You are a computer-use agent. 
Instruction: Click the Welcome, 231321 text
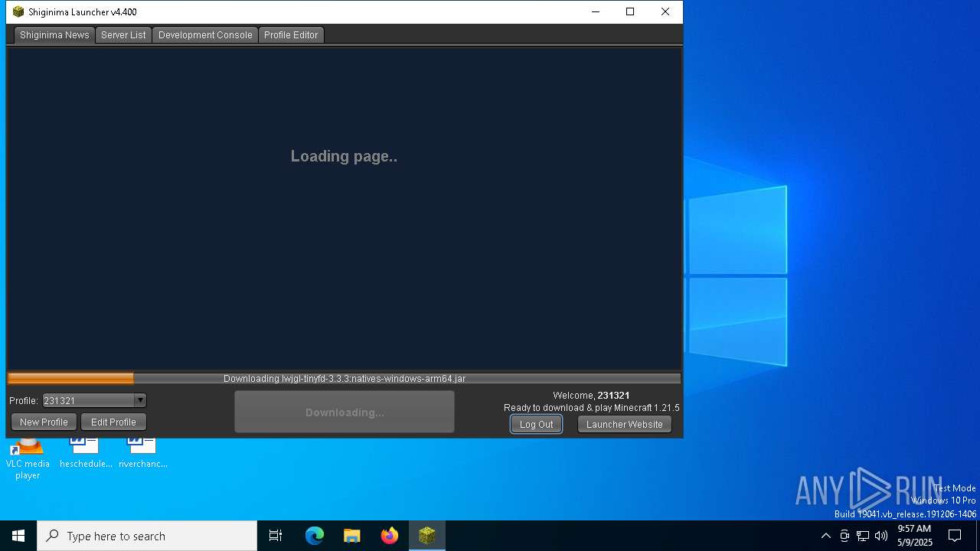tap(591, 396)
